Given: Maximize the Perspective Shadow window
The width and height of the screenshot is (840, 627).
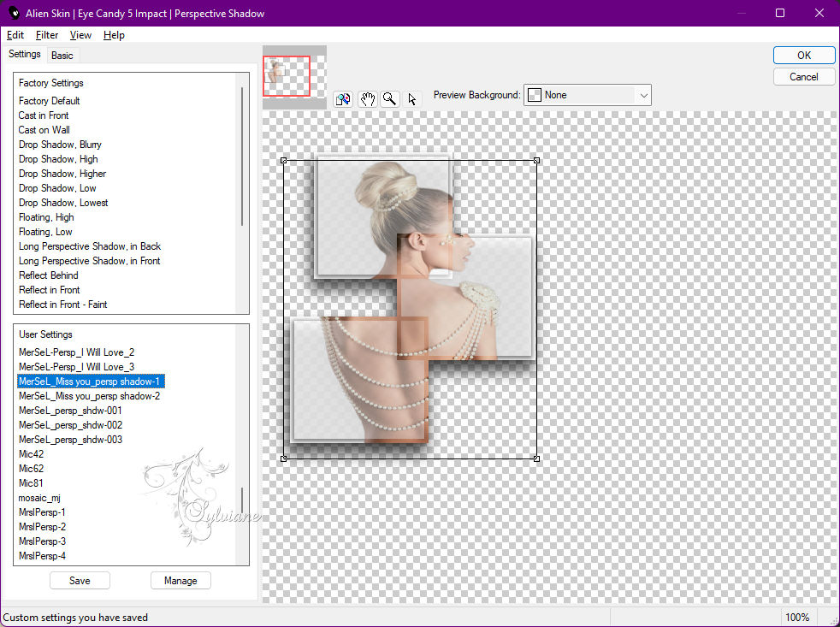Looking at the screenshot, I should 780,13.
